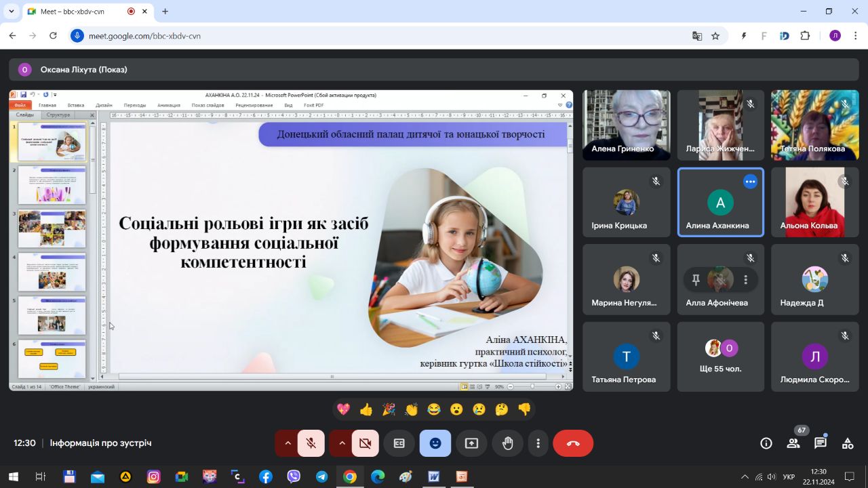
Task: Toggle closed captions
Action: pyautogui.click(x=399, y=443)
